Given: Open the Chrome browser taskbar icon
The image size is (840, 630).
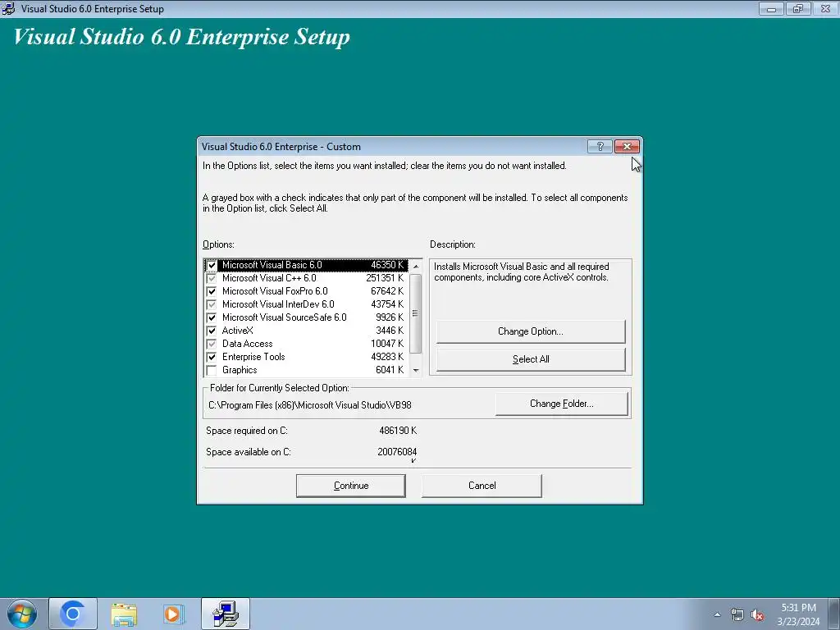Looking at the screenshot, I should click(73, 614).
